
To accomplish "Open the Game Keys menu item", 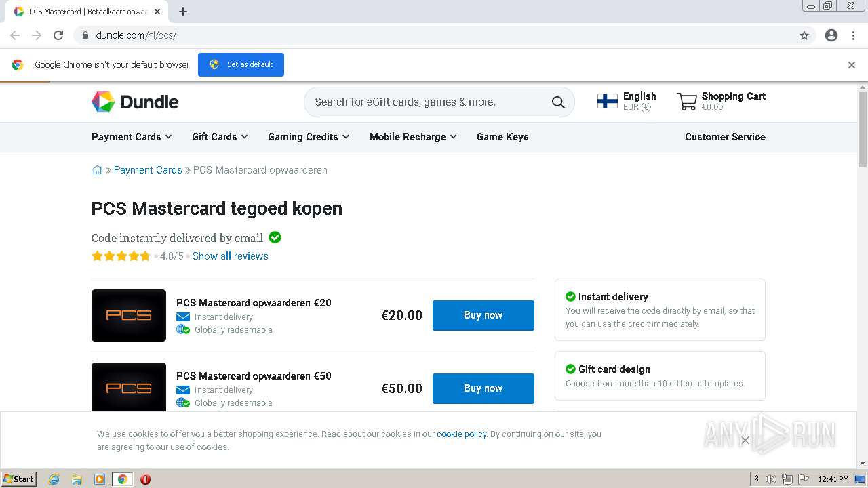I will (x=502, y=137).
